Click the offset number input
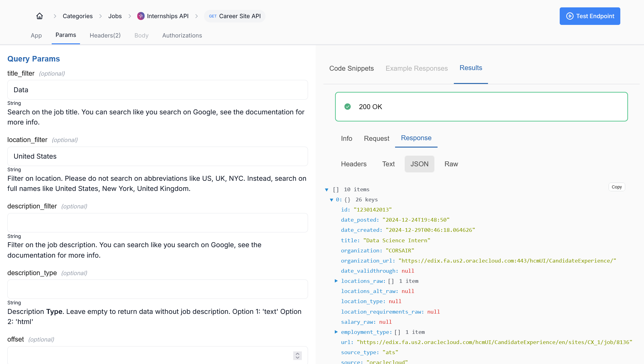This screenshot has height=364, width=644. pos(158,355)
